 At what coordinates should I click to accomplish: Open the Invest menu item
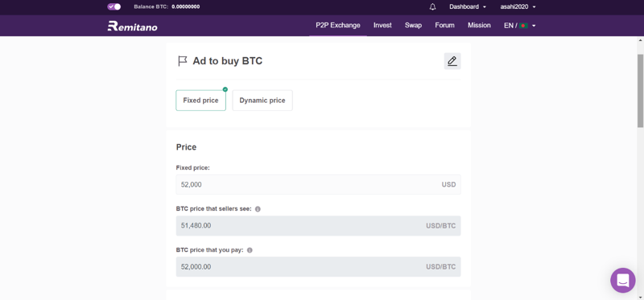[x=382, y=26]
